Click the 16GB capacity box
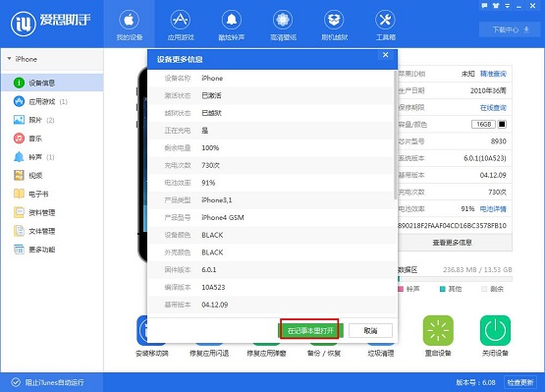The image size is (545, 392). tap(483, 124)
